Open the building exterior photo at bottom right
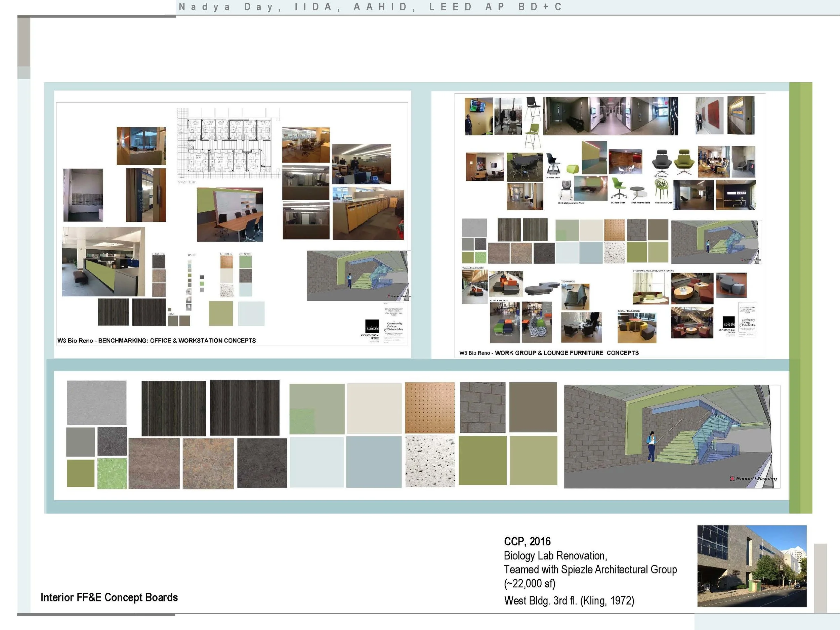 point(752,566)
